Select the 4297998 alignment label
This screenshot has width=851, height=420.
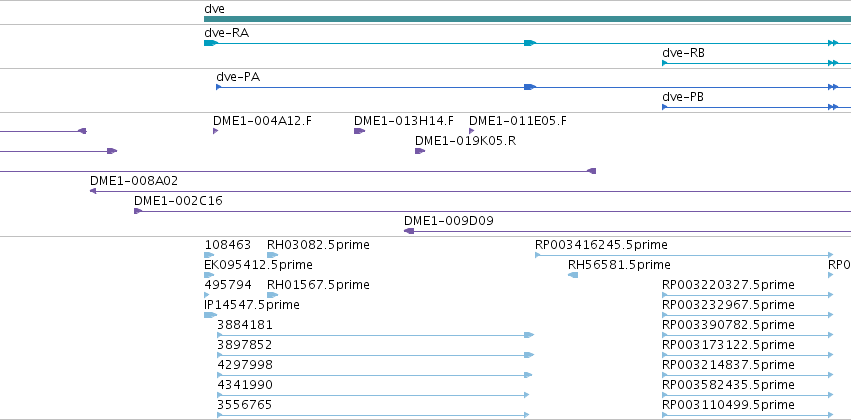click(245, 365)
